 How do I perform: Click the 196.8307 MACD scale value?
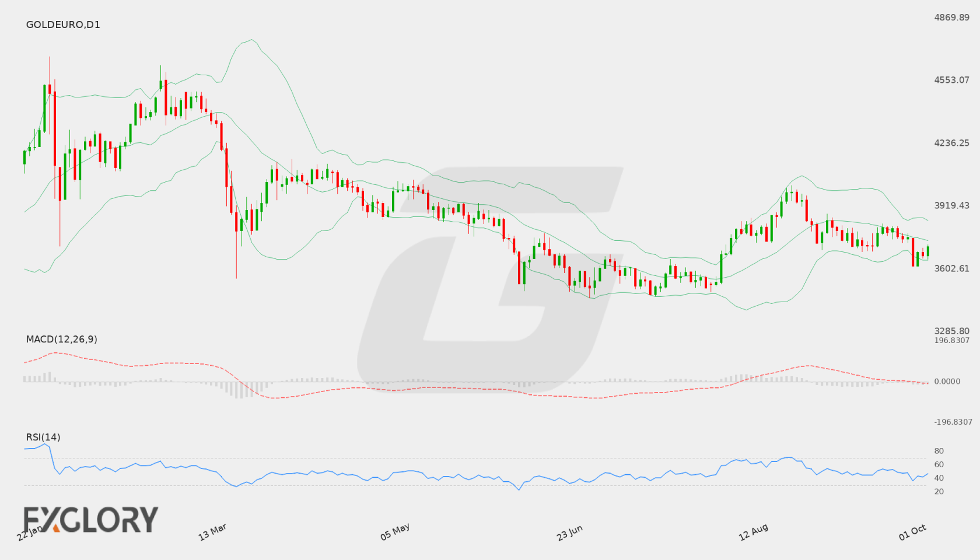[952, 341]
